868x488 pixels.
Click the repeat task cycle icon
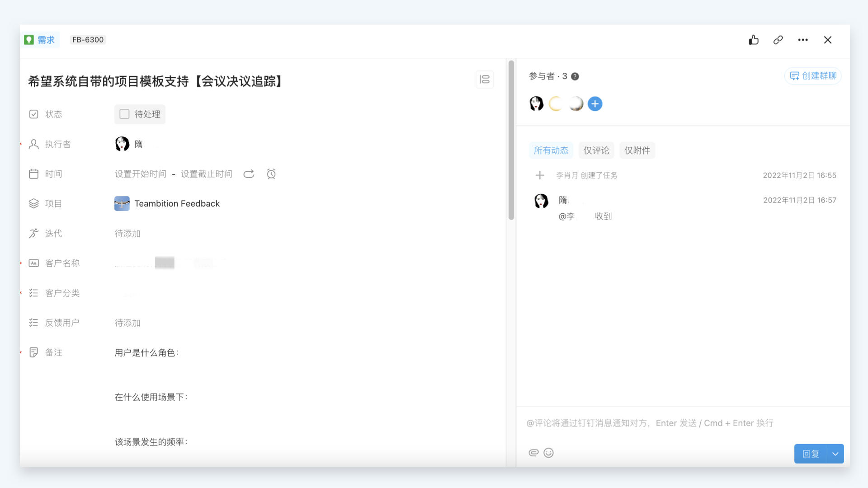coord(249,174)
